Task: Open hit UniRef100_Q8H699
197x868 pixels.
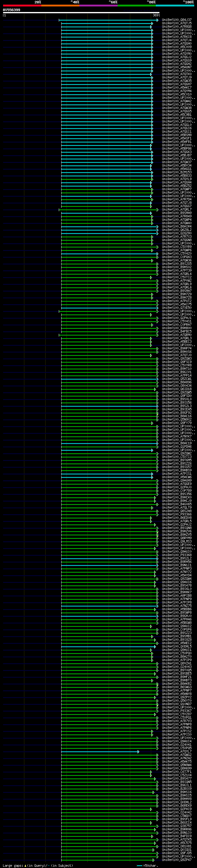Action: coord(177,769)
